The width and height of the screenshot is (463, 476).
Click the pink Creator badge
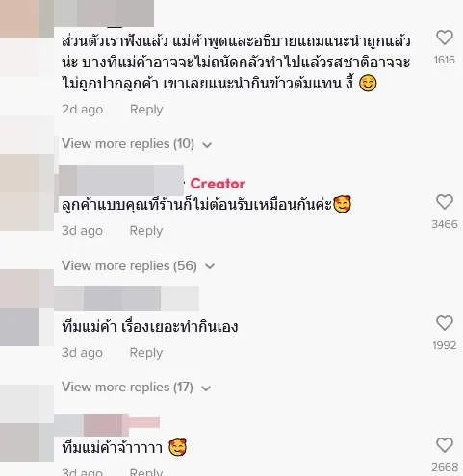coord(218,184)
